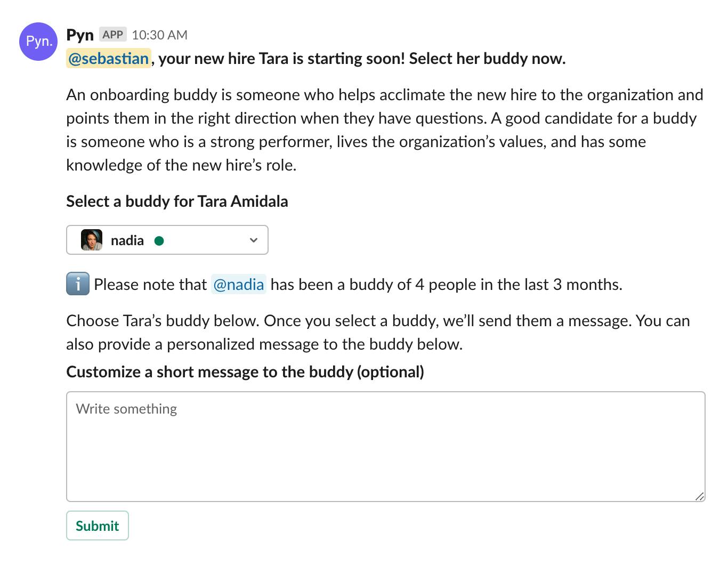The height and width of the screenshot is (582, 728).
Task: Click the information emoji before the buddy note
Action: [77, 284]
